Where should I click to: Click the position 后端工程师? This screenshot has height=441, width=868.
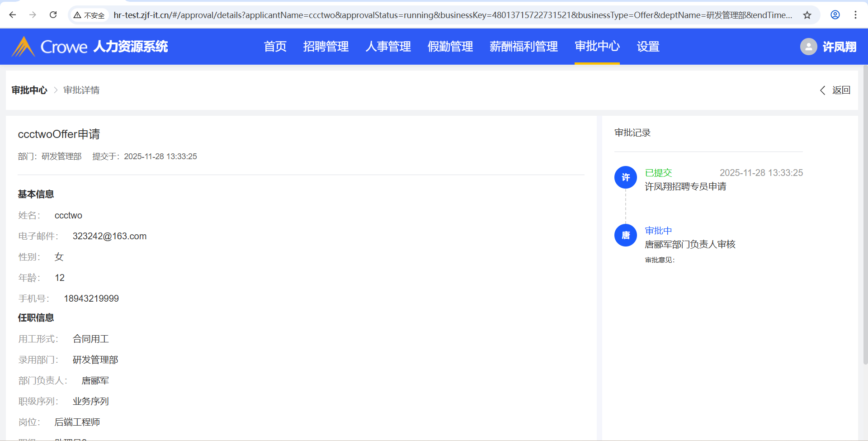77,422
